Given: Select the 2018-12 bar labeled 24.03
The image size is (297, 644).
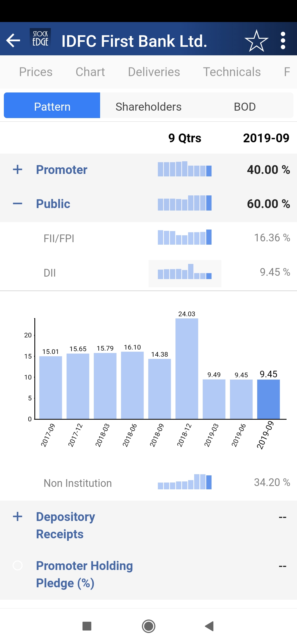Looking at the screenshot, I should pos(187,369).
